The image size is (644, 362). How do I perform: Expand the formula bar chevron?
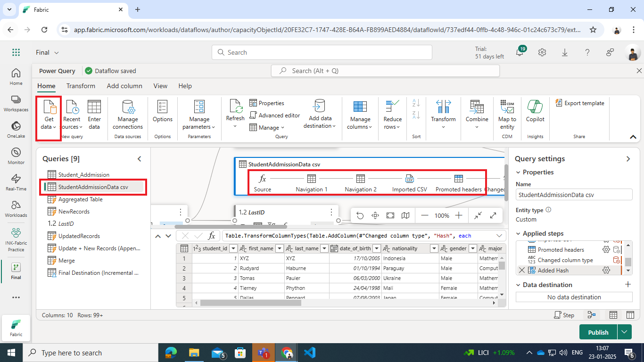[x=499, y=236]
